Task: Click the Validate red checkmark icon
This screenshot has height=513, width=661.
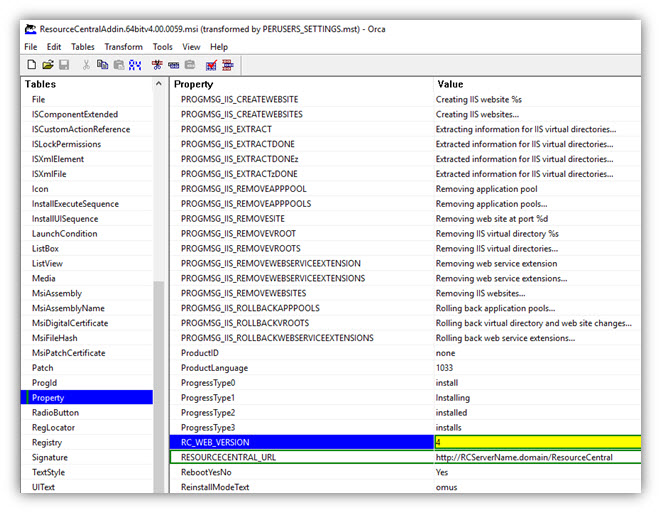Action: click(x=211, y=65)
